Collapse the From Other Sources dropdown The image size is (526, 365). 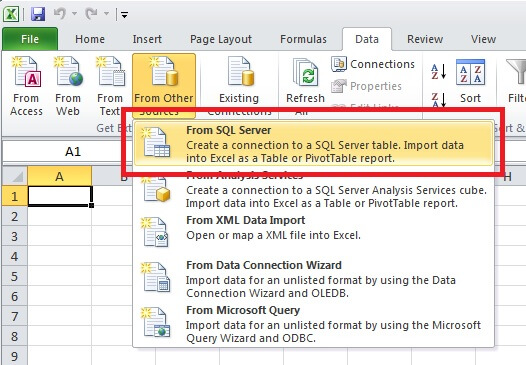click(164, 86)
